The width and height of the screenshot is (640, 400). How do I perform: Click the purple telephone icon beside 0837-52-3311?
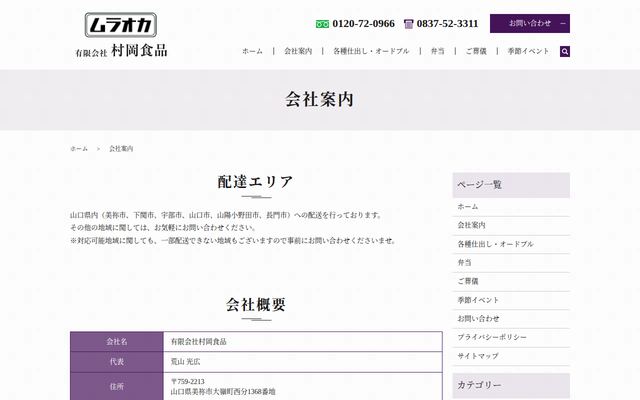[x=408, y=24]
